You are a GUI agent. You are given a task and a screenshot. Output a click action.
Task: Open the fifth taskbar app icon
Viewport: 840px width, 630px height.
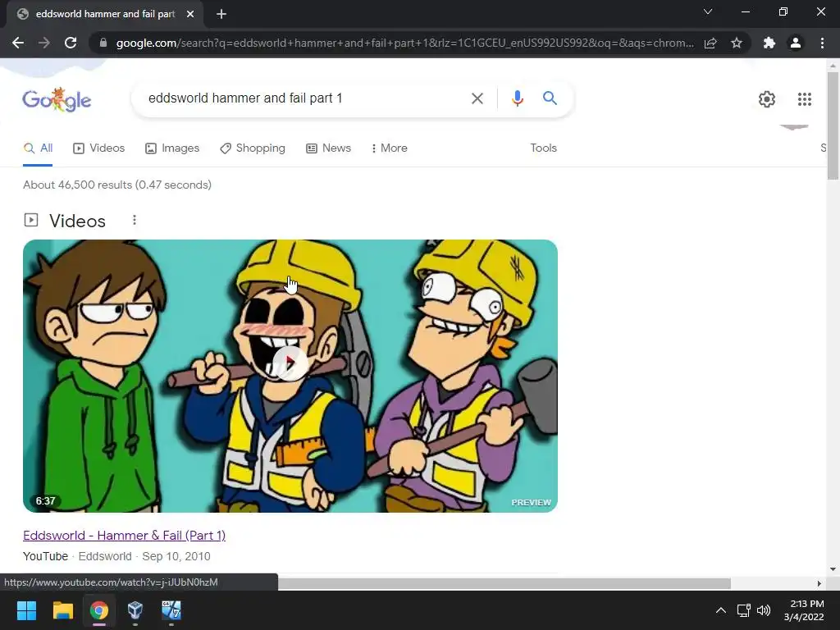171,610
